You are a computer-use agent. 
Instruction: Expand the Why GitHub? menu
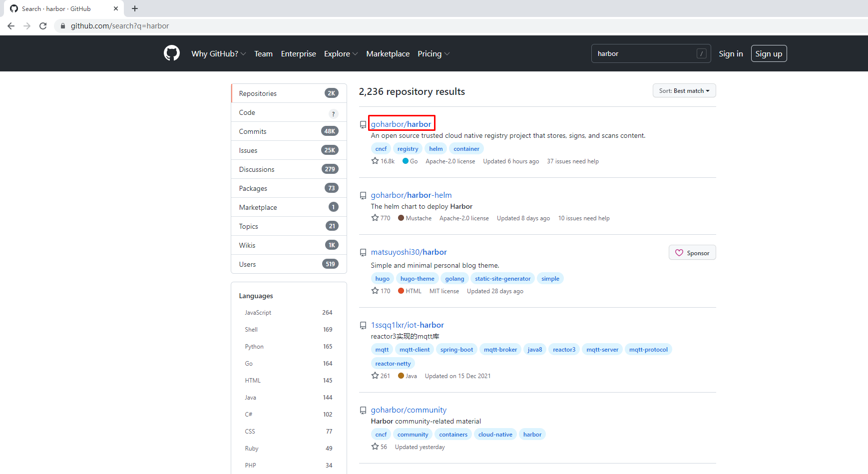(x=218, y=53)
